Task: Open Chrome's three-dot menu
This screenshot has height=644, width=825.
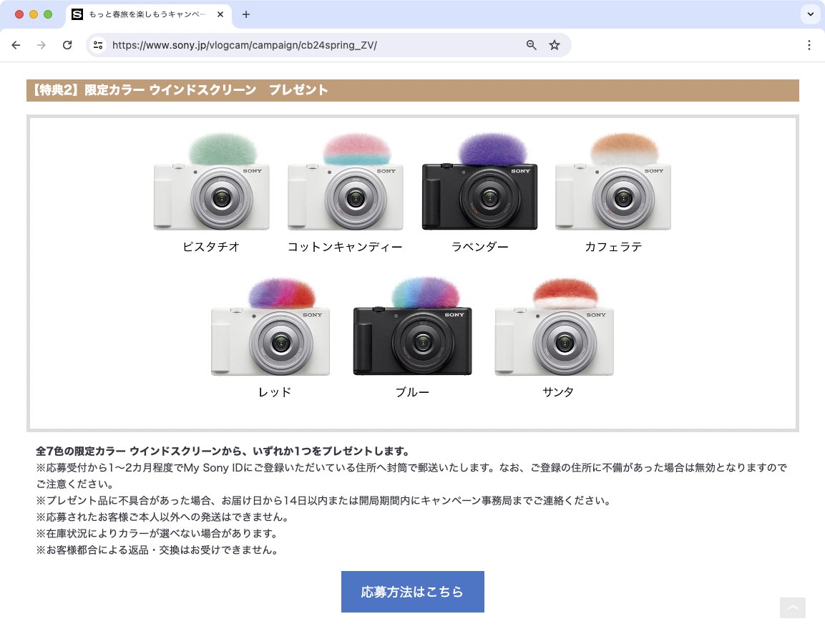Action: click(809, 44)
